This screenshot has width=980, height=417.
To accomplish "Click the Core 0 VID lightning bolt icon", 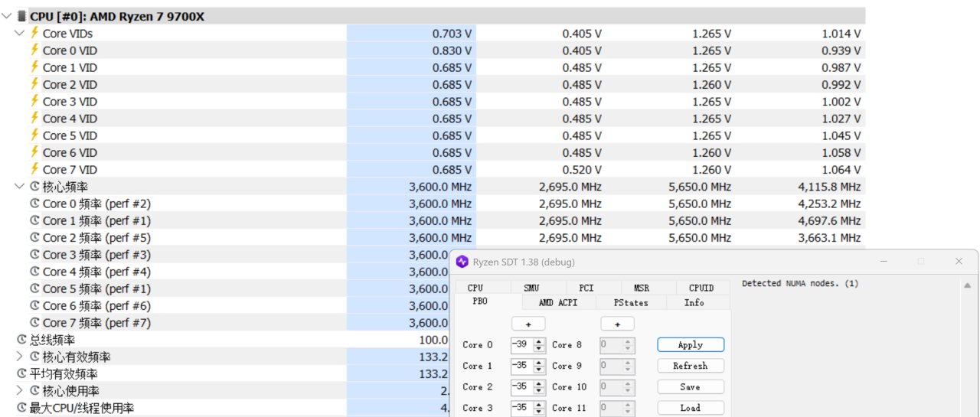I will 34,50.
